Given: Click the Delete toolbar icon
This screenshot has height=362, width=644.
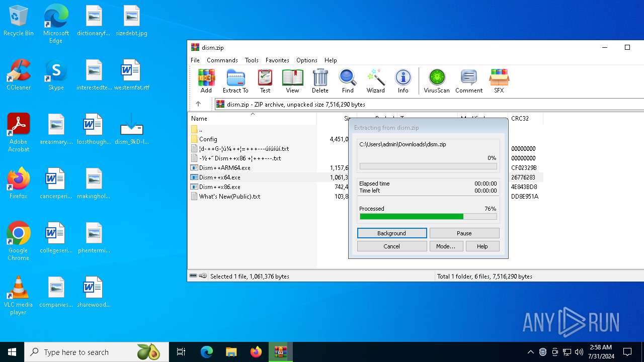Looking at the screenshot, I should (x=320, y=81).
